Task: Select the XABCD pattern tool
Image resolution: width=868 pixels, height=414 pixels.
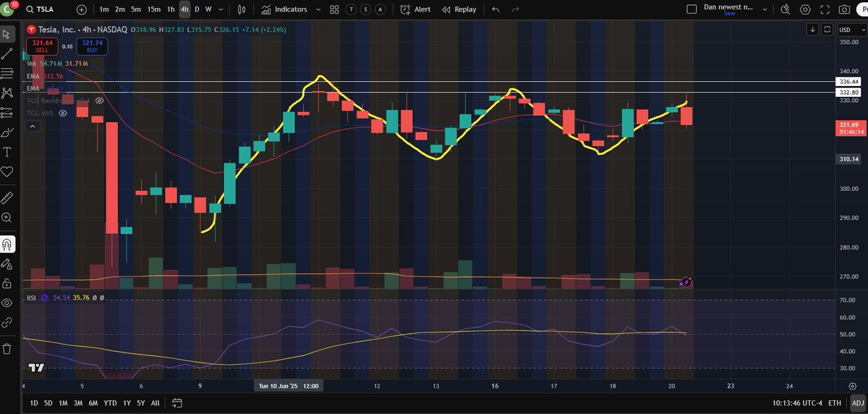Action: [x=7, y=93]
